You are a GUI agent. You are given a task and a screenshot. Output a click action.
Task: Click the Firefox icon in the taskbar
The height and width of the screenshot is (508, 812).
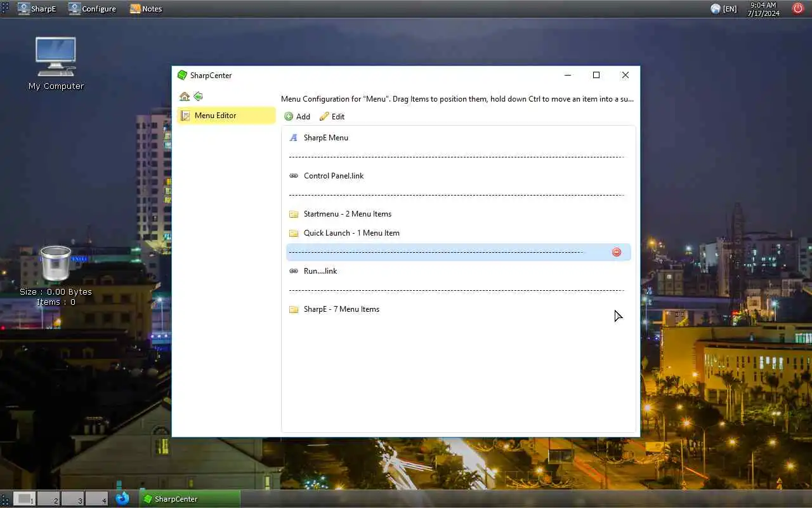122,498
